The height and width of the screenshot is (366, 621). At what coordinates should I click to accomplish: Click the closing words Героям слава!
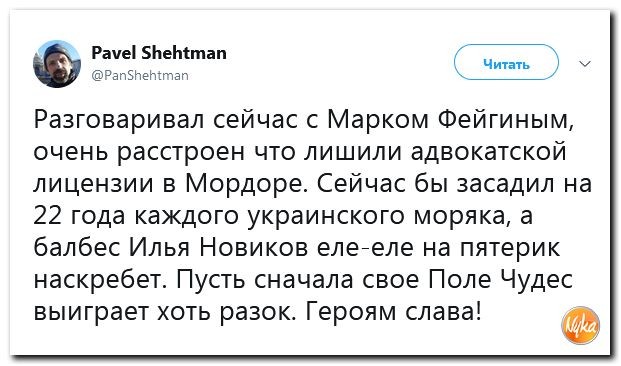tap(393, 313)
